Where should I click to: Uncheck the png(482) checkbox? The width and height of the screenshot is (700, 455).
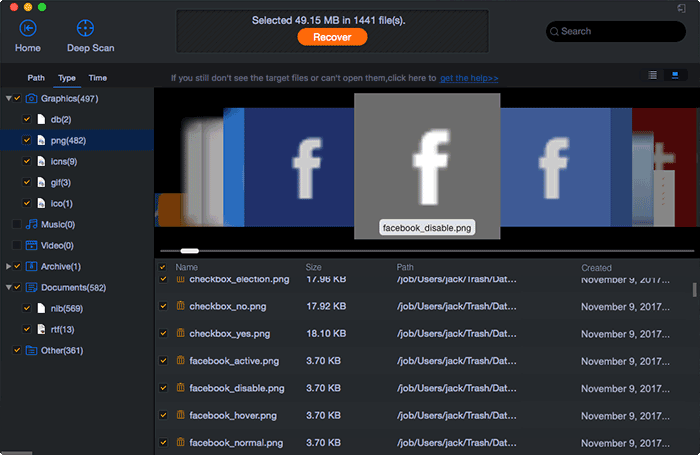[x=27, y=140]
